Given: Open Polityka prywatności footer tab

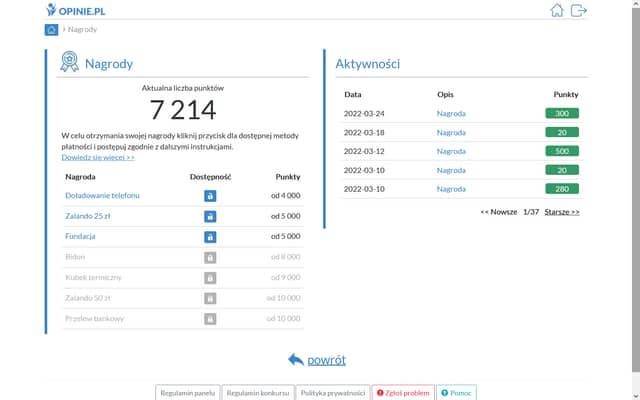Looking at the screenshot, I should (x=333, y=393).
